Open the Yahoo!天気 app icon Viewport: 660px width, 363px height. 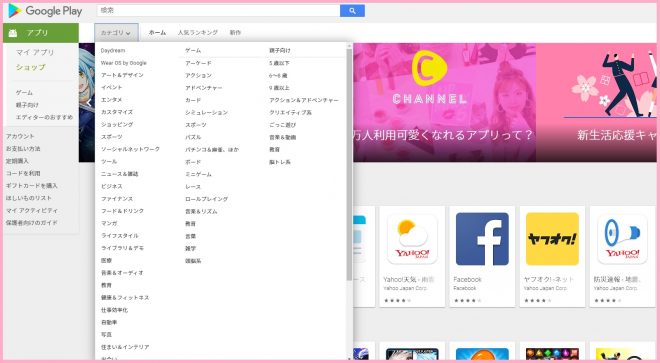[x=412, y=239]
